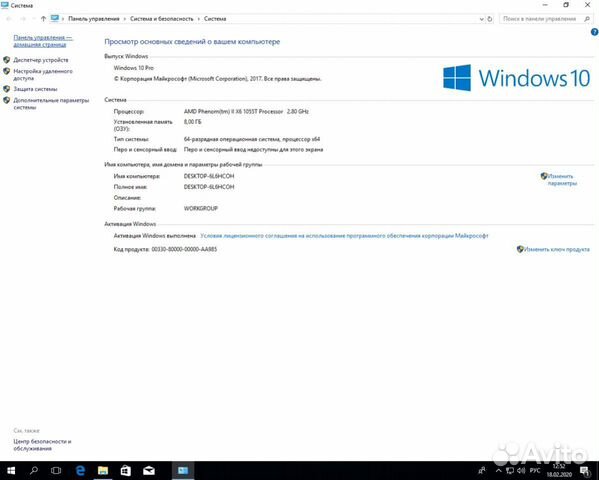Open Microsoft Store from taskbar
The image size is (599, 480).
(126, 470)
